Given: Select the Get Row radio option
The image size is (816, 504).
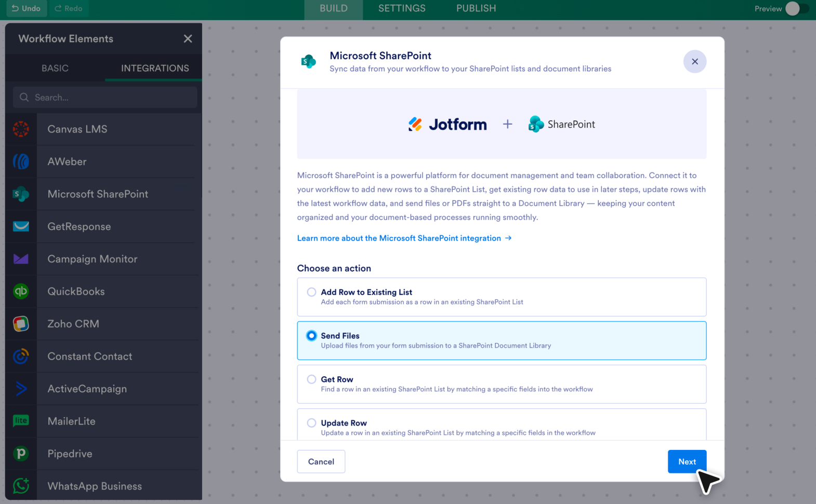Looking at the screenshot, I should coord(311,379).
